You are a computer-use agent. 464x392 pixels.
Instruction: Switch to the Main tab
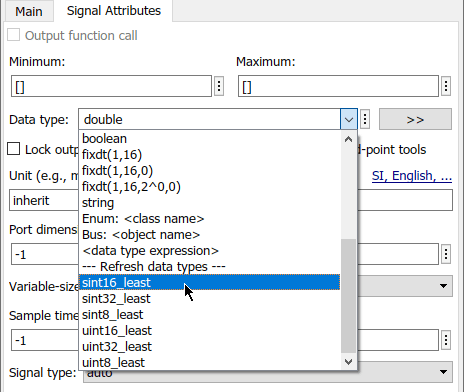tap(29, 11)
